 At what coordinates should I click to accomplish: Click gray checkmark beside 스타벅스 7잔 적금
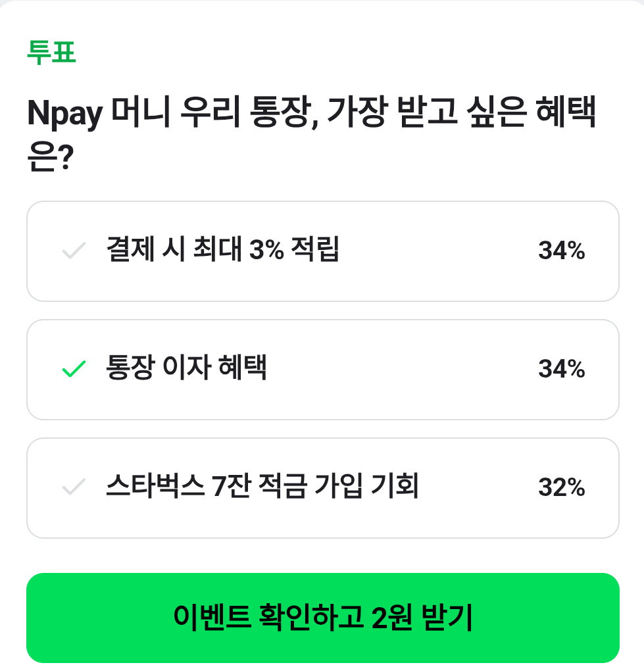point(74,488)
